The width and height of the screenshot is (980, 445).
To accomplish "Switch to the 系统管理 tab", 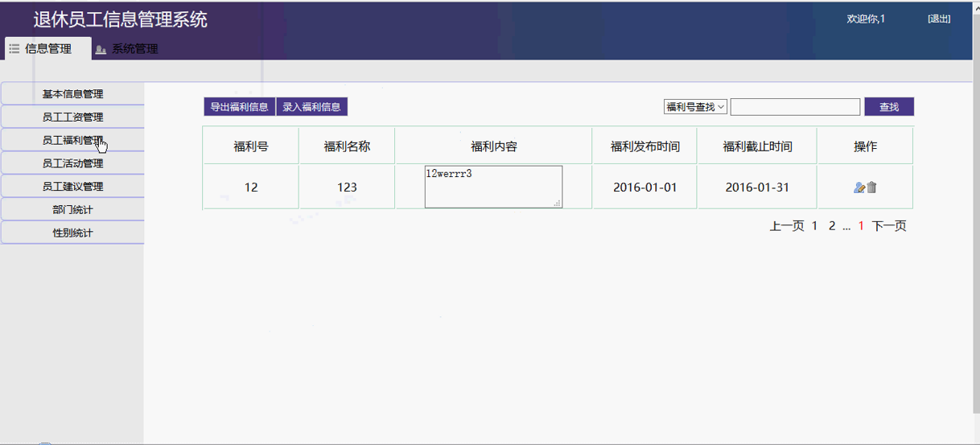I will (126, 49).
